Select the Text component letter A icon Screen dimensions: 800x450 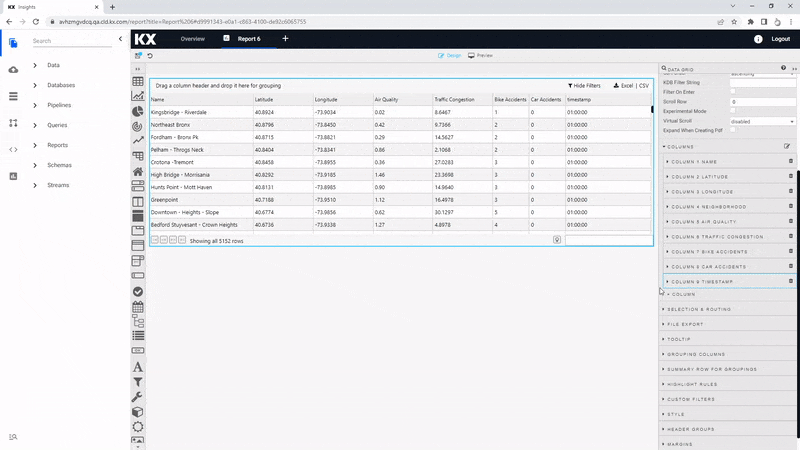138,367
